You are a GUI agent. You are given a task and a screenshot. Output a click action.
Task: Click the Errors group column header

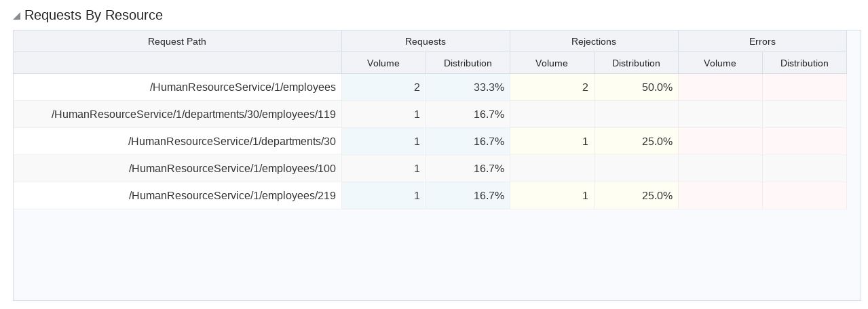761,41
